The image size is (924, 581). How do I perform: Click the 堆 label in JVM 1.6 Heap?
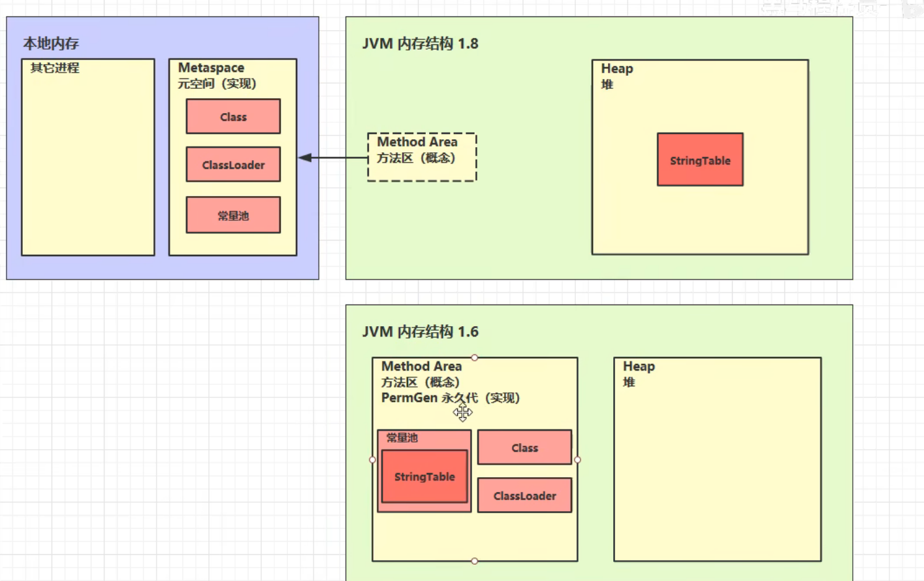(x=629, y=382)
